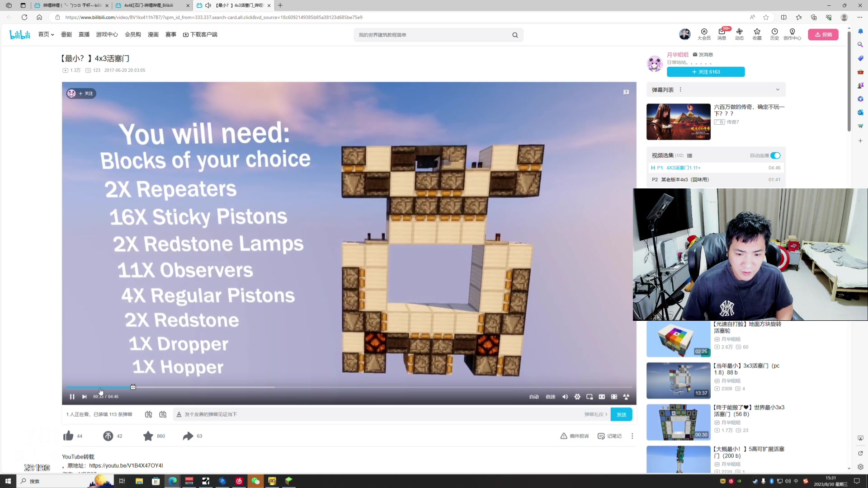Screen dimensions: 868x488
Task: Open 月华姐姐 uploader profile name
Action: point(677,55)
